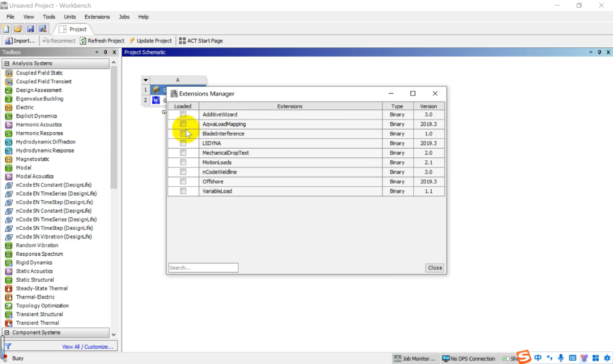Toggle Loaded checkbox for AdditiveWizard
Image resolution: width=613 pixels, height=364 pixels.
point(183,114)
